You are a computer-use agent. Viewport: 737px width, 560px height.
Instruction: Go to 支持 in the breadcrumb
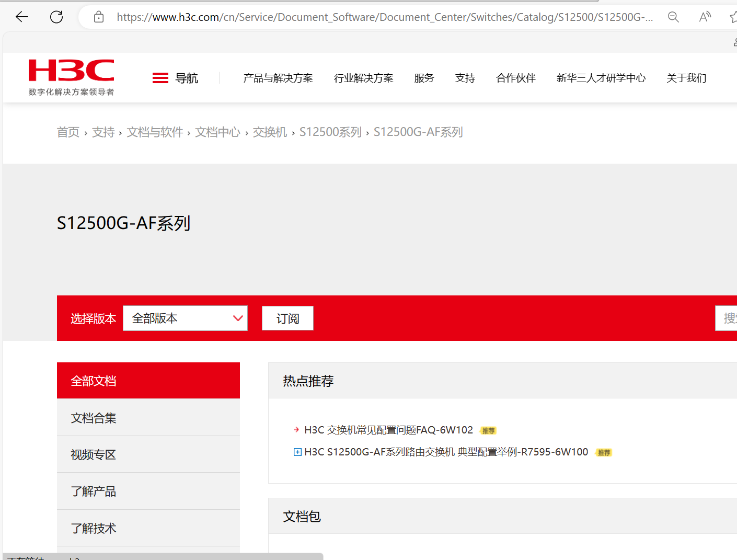103,132
